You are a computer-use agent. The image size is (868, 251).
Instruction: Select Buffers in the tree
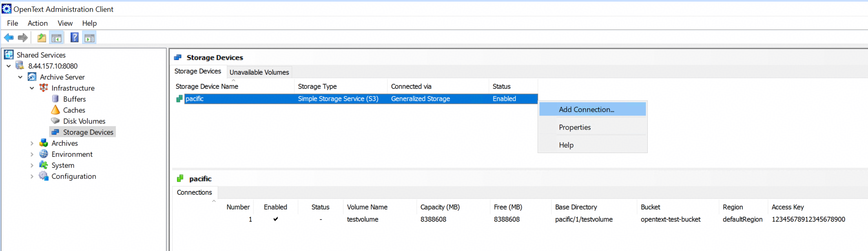click(x=74, y=99)
